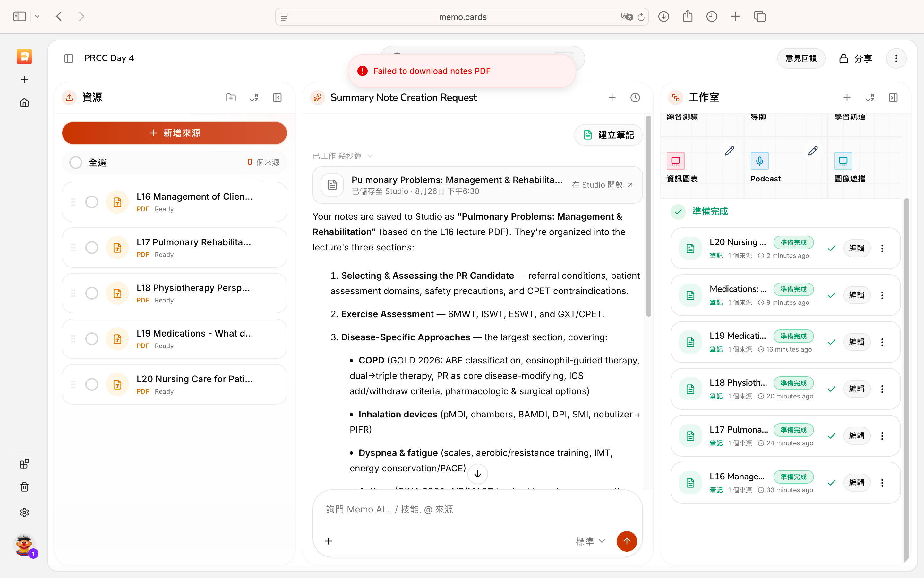Open the home icon in left sidebar
This screenshot has height=578, width=924.
tap(24, 103)
